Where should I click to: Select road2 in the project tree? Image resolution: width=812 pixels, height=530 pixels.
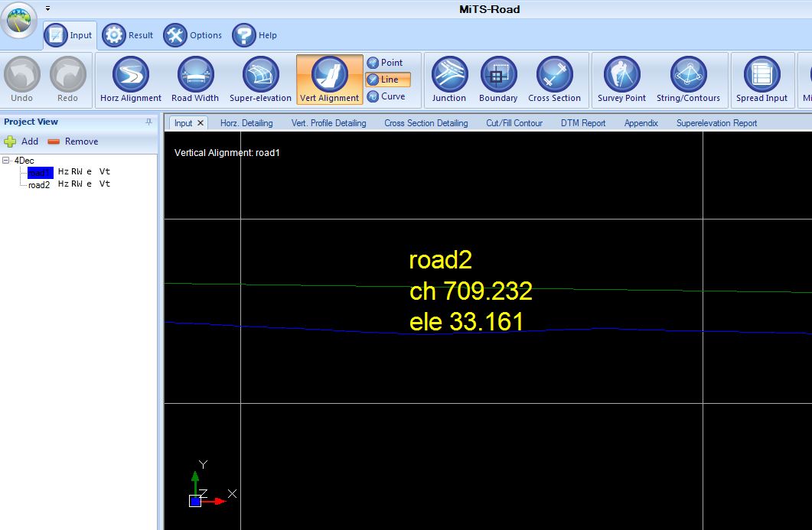pyautogui.click(x=39, y=185)
